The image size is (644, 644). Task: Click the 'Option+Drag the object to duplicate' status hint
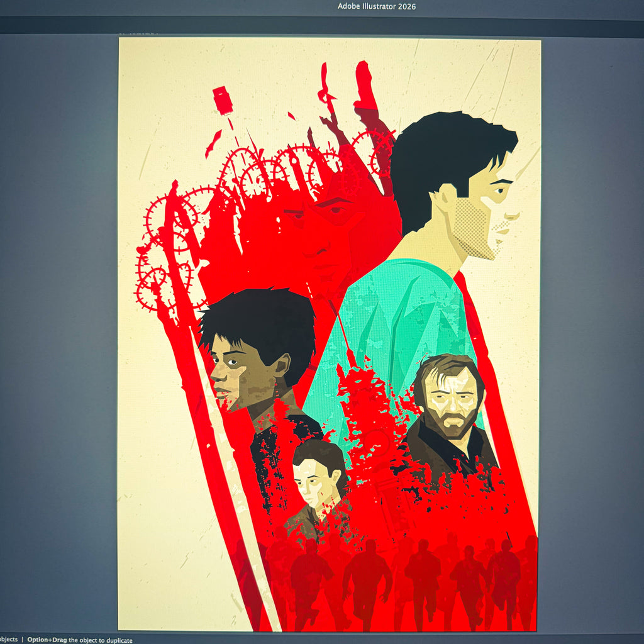(x=80, y=640)
